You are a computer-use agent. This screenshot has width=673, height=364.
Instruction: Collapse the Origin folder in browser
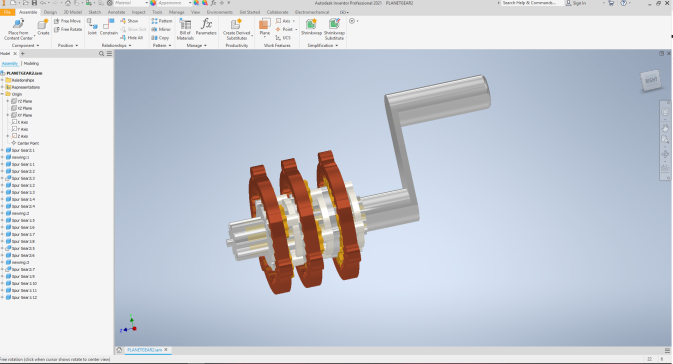pos(3,94)
